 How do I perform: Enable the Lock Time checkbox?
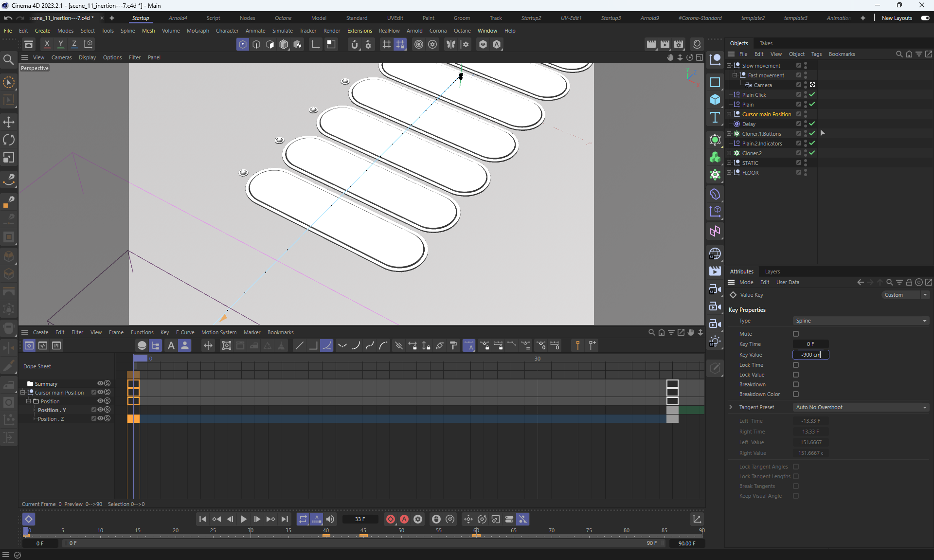(796, 365)
